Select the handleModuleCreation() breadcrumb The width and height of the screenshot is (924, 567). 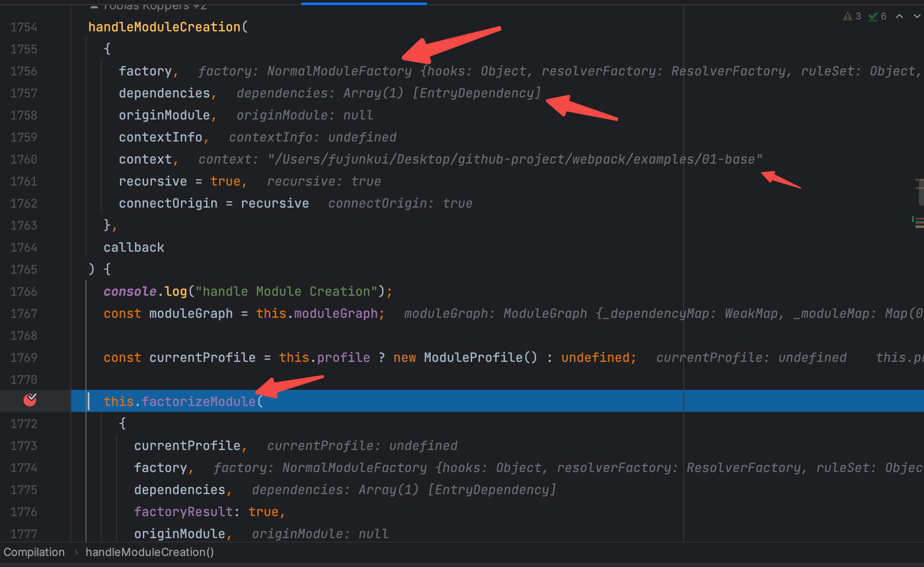pos(150,552)
